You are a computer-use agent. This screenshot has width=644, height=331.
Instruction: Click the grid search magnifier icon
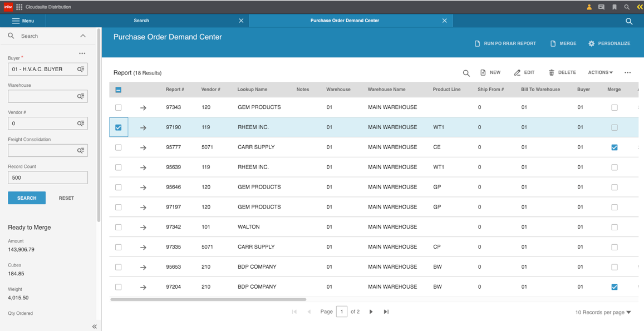tap(466, 73)
